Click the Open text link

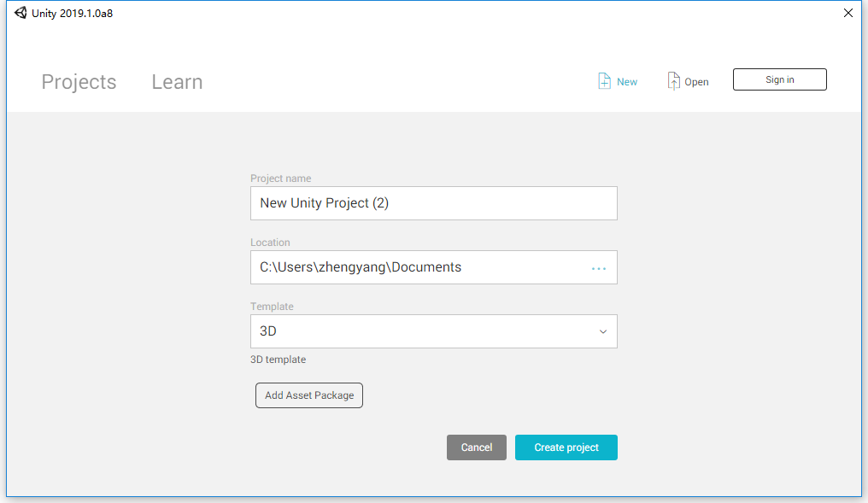(x=696, y=82)
